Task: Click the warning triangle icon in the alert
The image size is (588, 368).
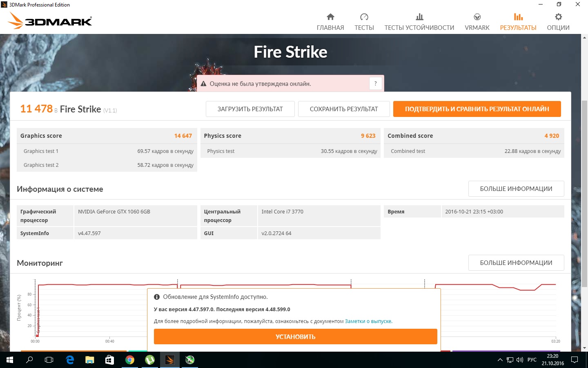Action: pos(203,84)
